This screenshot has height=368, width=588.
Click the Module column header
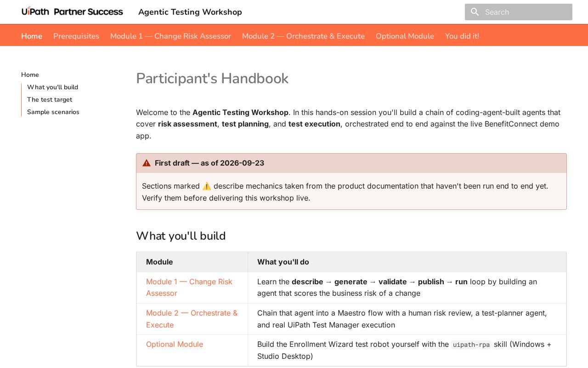159,262
